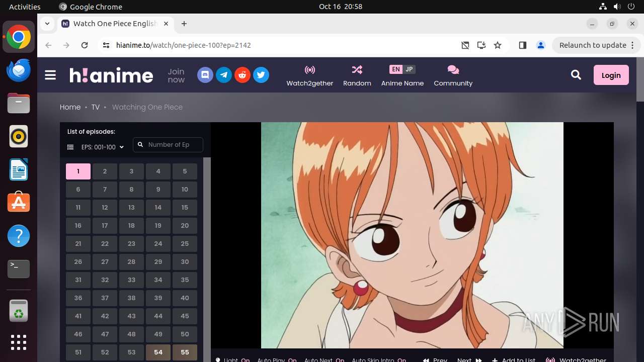Click the site search magnifier icon
644x362 pixels.
[576, 75]
